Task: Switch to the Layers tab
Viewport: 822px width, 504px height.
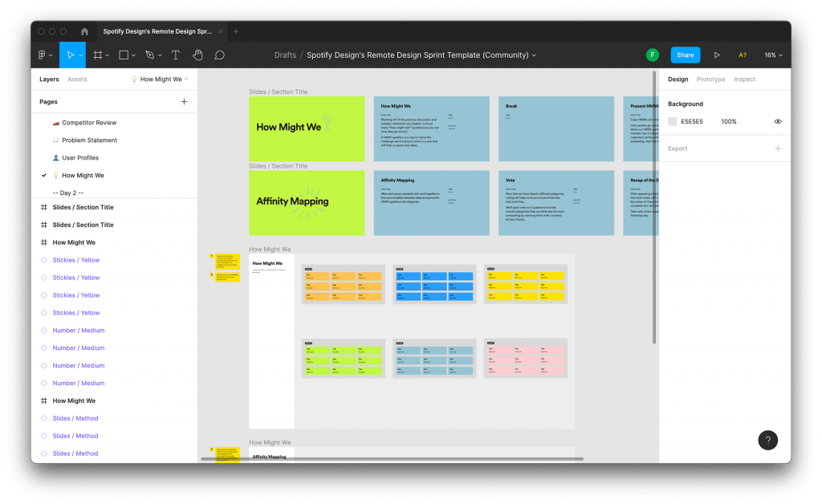Action: click(x=49, y=79)
